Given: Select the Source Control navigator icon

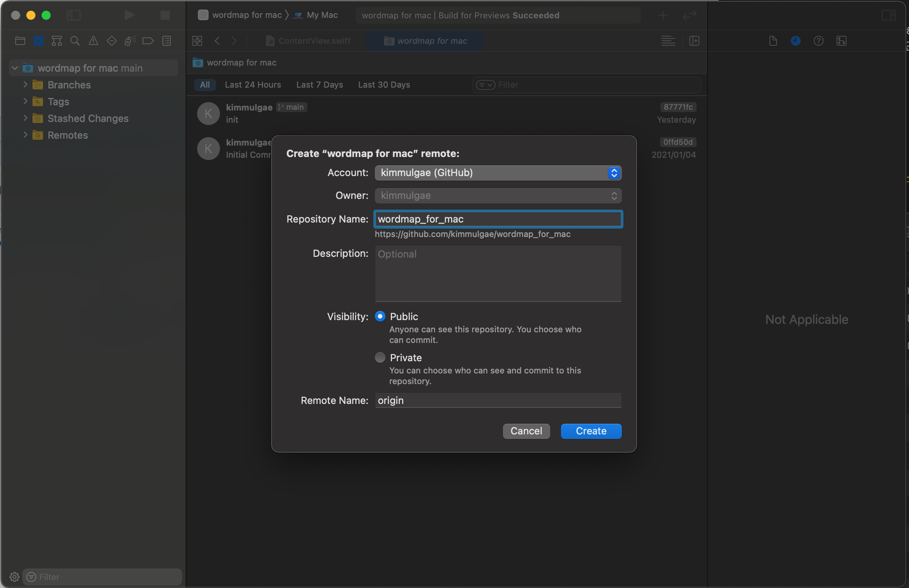Looking at the screenshot, I should (x=39, y=41).
